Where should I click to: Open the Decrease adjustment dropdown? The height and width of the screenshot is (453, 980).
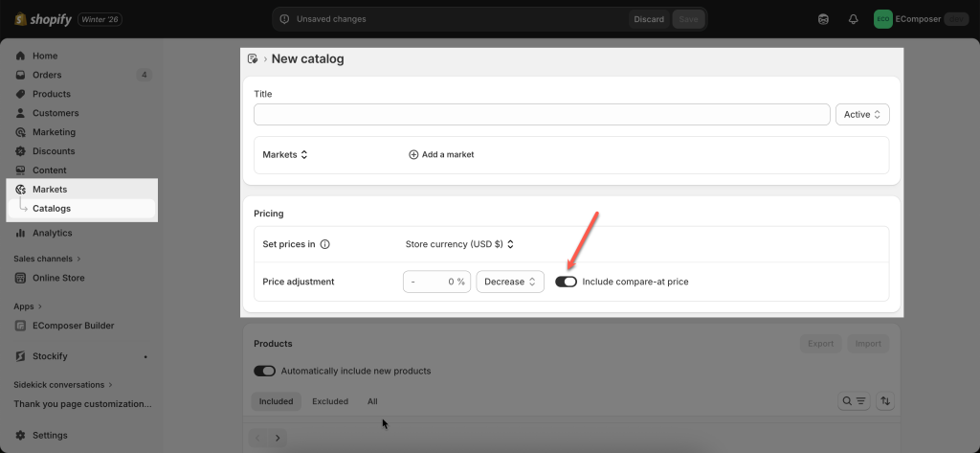click(509, 282)
